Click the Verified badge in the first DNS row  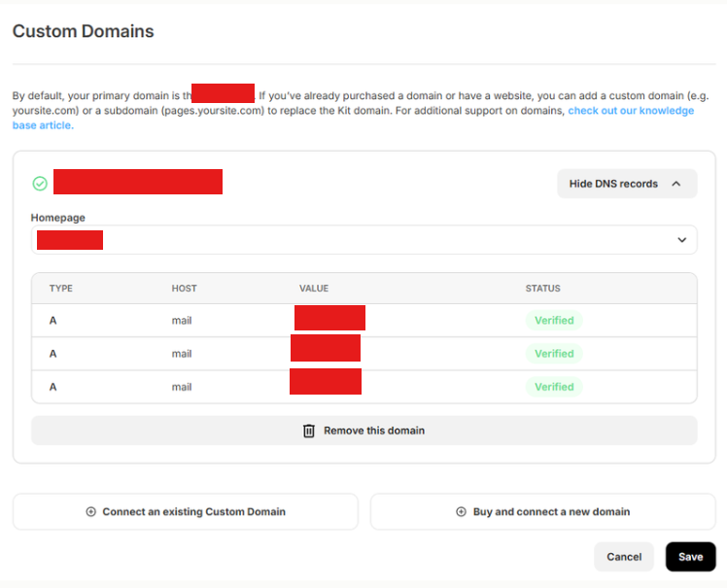pos(554,321)
